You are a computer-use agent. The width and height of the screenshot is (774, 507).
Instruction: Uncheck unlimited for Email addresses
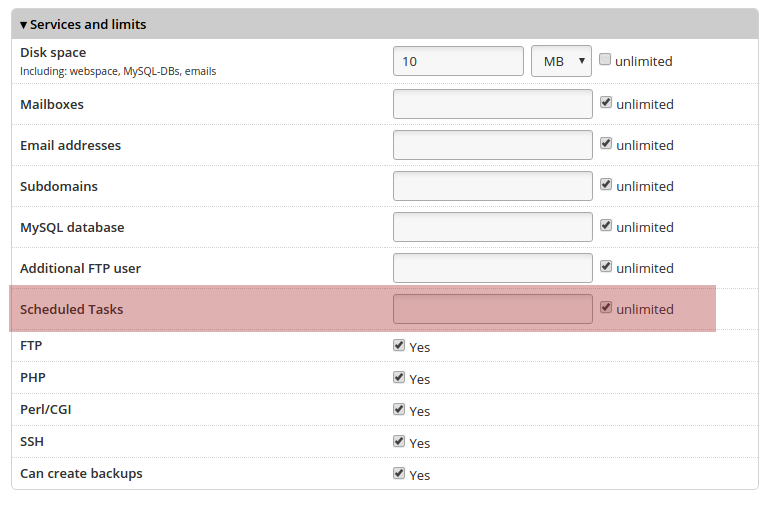[x=606, y=144]
